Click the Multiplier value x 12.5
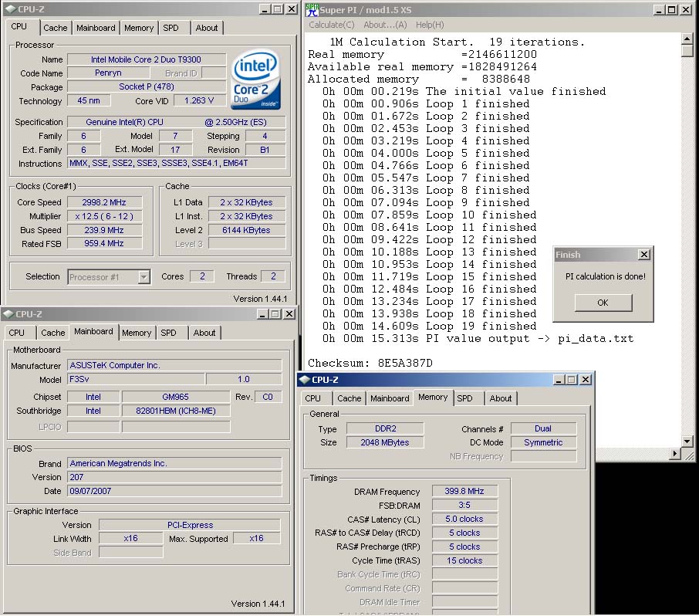Viewport: 699px width, 616px height. pos(104,216)
